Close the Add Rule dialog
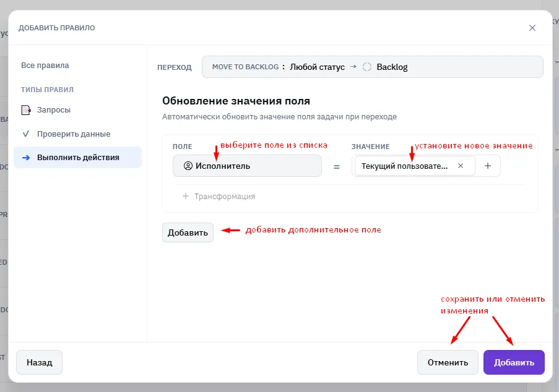Image resolution: width=559 pixels, height=392 pixels. click(x=532, y=28)
